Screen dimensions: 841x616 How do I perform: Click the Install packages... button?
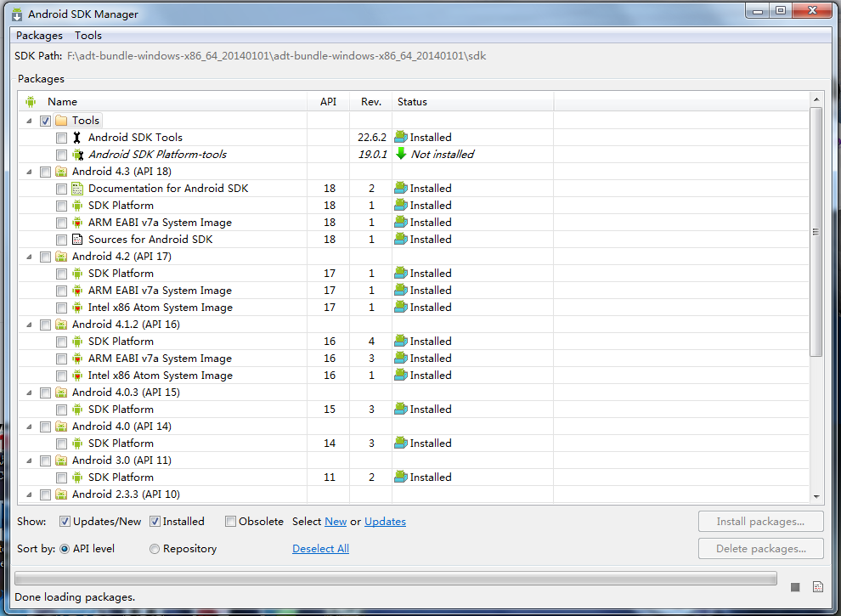click(x=760, y=522)
